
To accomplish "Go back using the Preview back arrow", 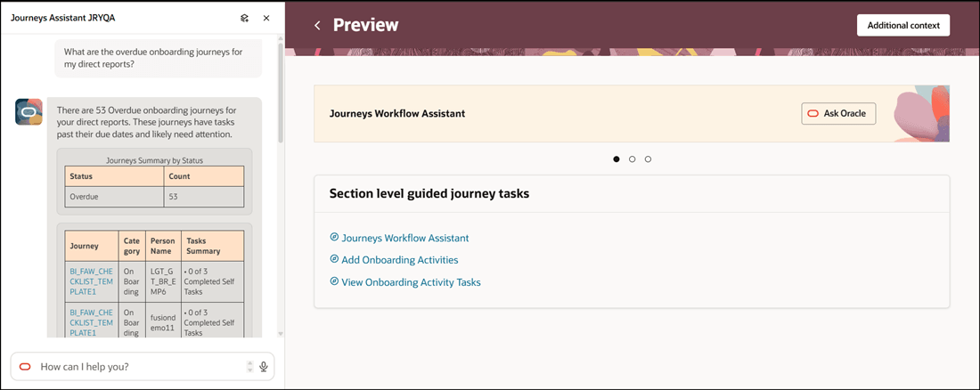I will (317, 25).
